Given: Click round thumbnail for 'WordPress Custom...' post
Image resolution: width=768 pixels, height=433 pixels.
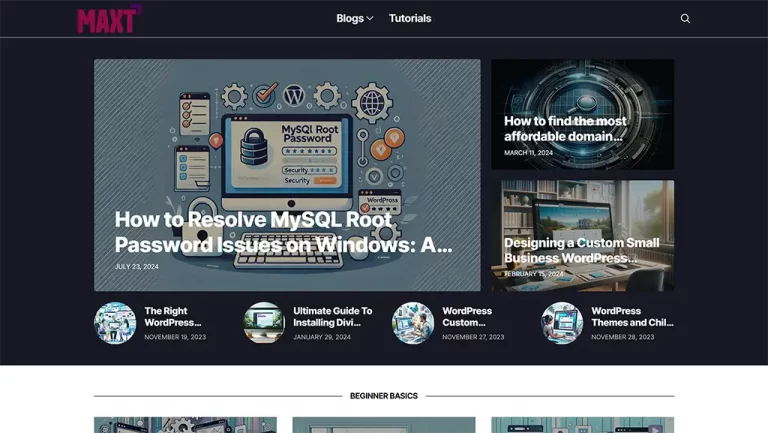Looking at the screenshot, I should (413, 323).
